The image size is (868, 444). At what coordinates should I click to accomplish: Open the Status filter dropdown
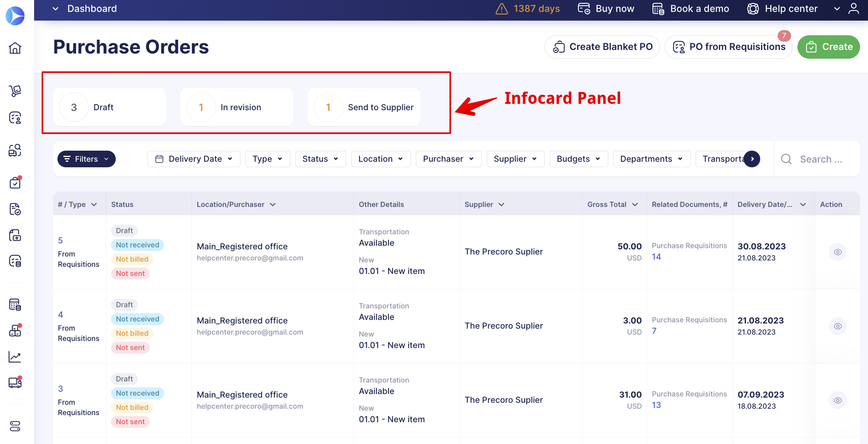[x=320, y=159]
